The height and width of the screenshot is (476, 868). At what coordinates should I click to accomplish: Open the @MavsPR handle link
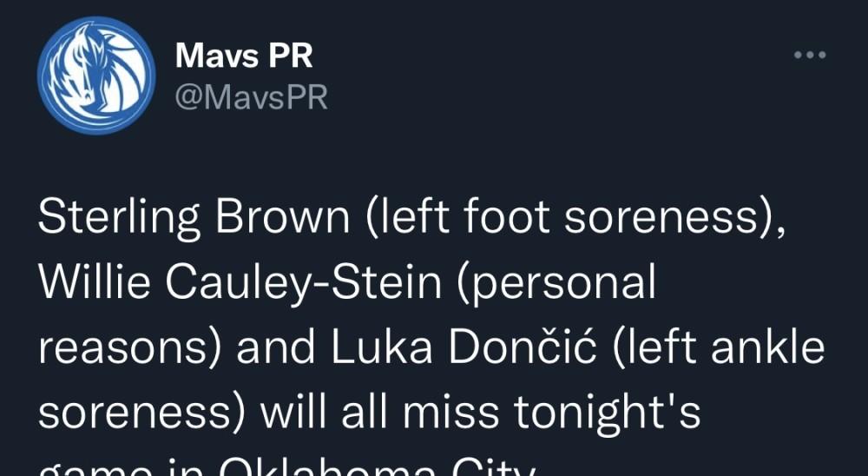(x=252, y=97)
